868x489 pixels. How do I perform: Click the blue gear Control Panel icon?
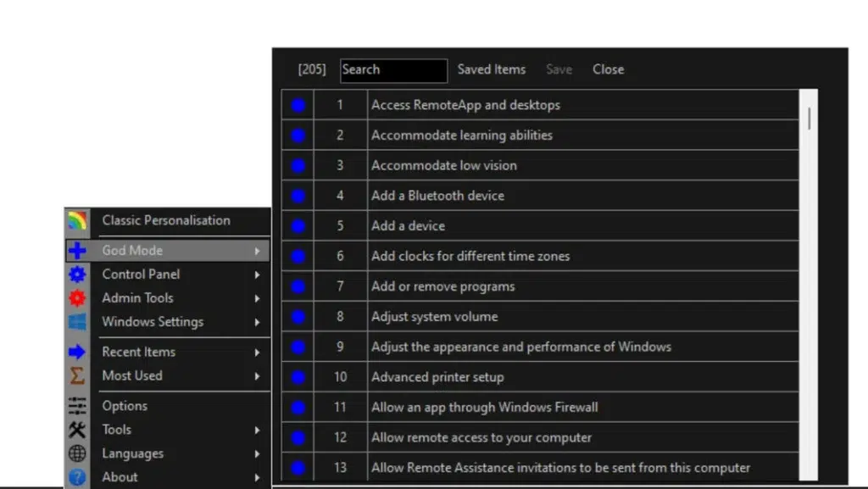coord(77,275)
